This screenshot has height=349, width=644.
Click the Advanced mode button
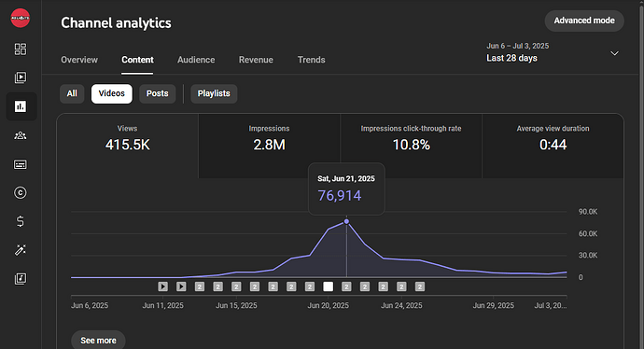click(x=584, y=21)
